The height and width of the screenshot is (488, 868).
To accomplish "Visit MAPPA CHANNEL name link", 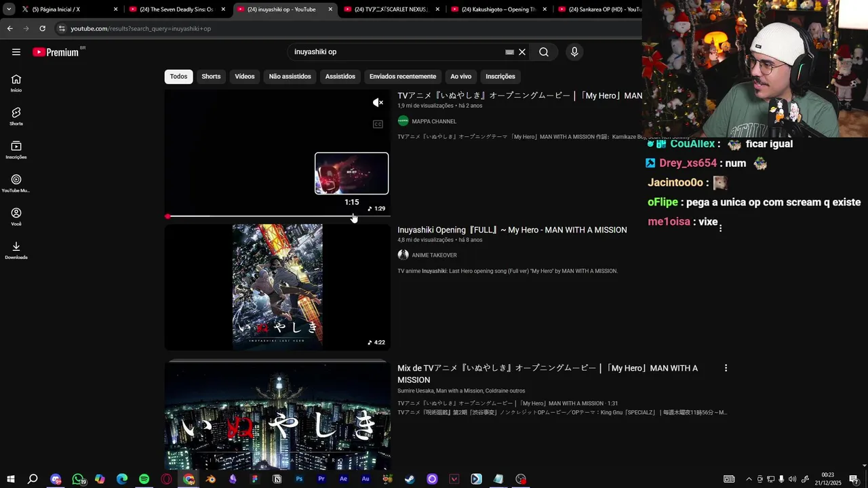I will (434, 121).
